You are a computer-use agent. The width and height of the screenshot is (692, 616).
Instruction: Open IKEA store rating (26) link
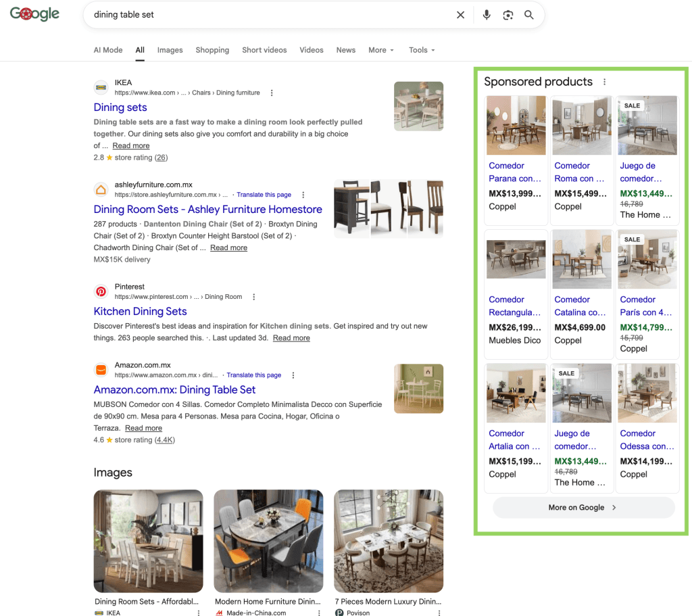point(161,158)
